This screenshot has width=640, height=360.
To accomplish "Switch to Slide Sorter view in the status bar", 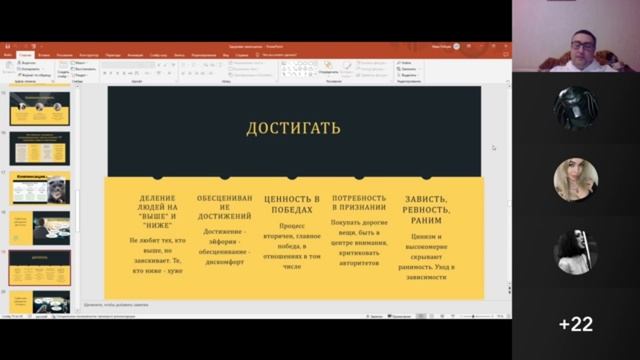I will pyautogui.click(x=432, y=316).
